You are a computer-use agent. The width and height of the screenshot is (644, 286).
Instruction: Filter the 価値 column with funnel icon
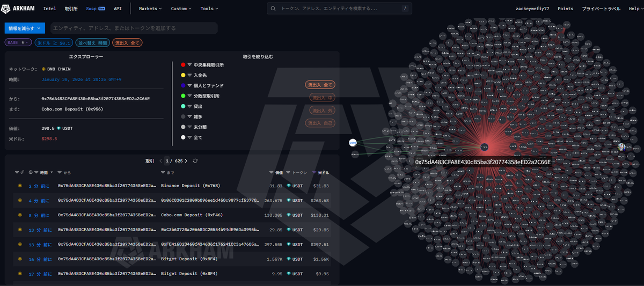(x=272, y=172)
